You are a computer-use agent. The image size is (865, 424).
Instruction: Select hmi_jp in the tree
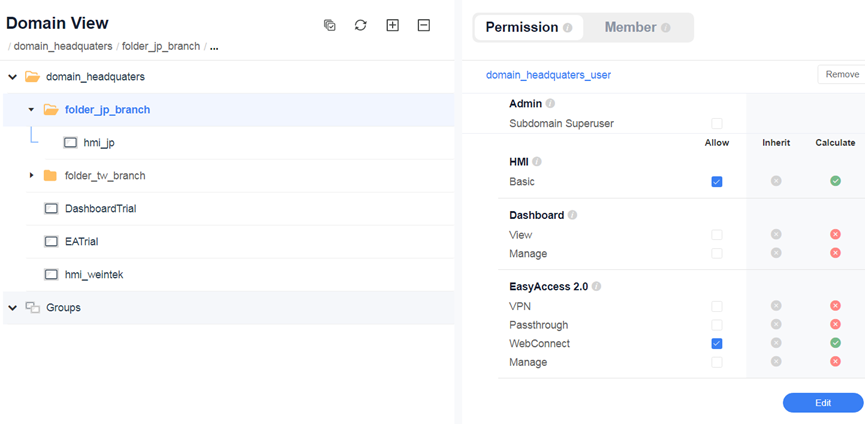(99, 143)
